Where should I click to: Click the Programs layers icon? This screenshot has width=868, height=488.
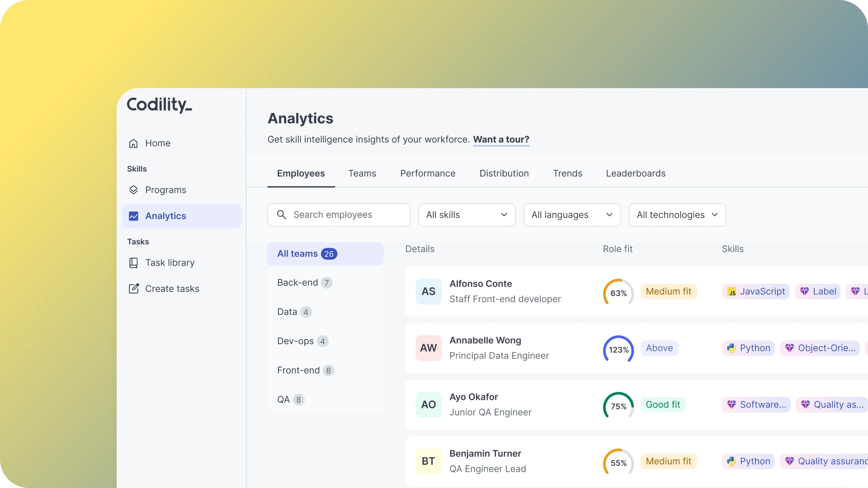tap(133, 190)
